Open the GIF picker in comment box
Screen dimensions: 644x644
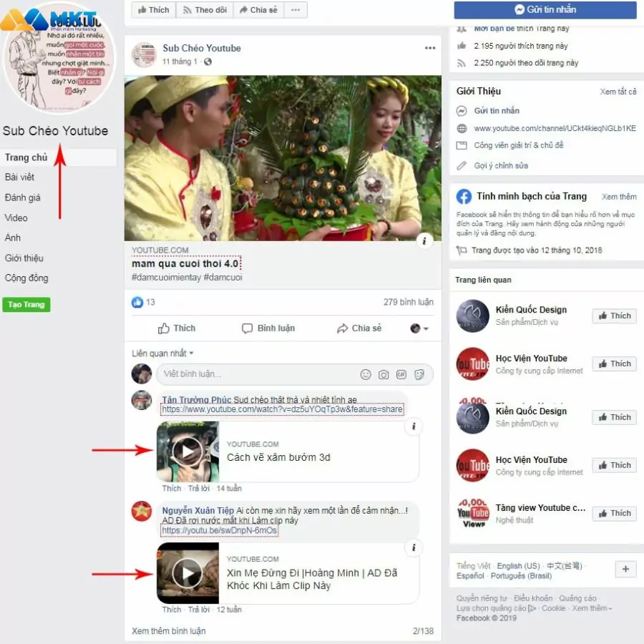click(x=401, y=374)
